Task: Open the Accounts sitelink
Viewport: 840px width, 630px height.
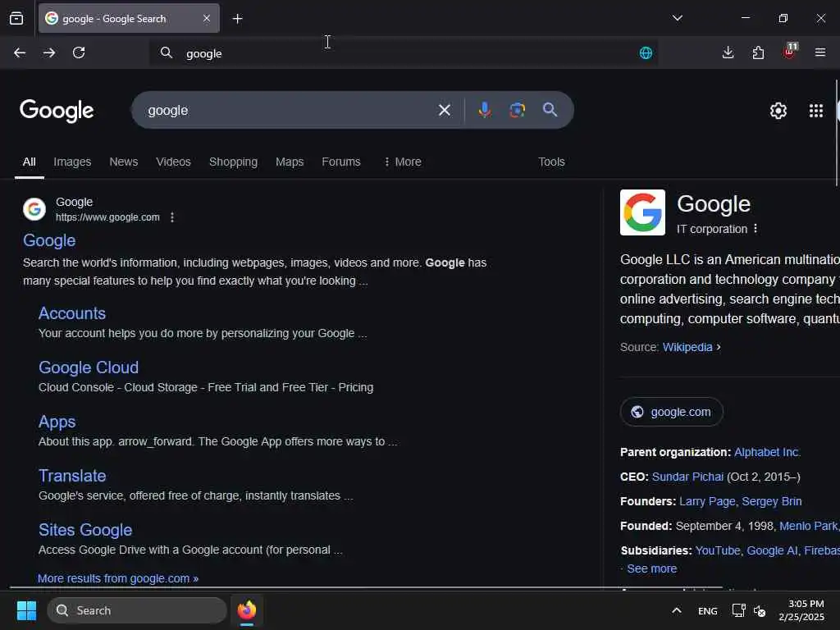Action: coord(72,313)
